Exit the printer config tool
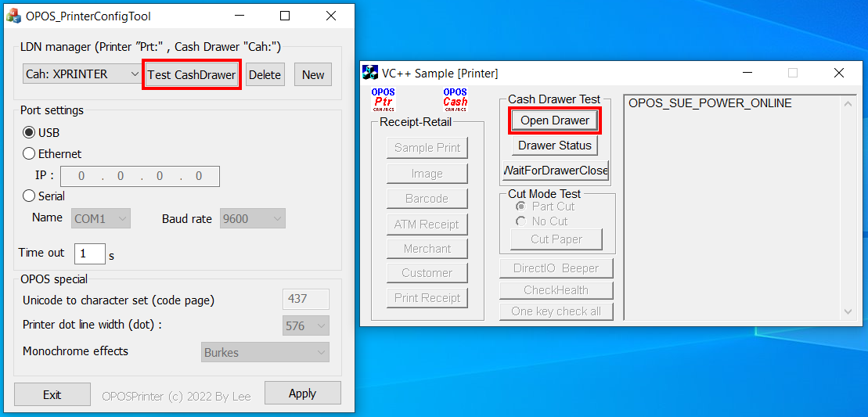This screenshot has height=417, width=868. [x=52, y=394]
